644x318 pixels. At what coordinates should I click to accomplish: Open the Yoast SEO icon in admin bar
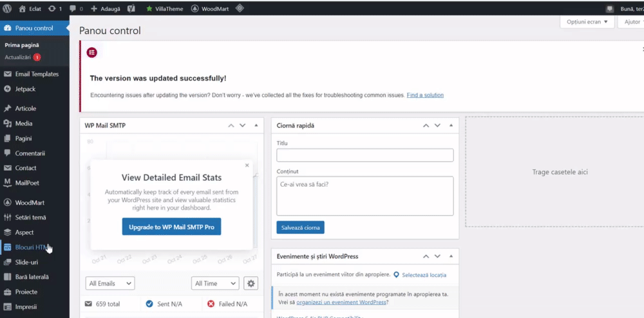pos(131,8)
